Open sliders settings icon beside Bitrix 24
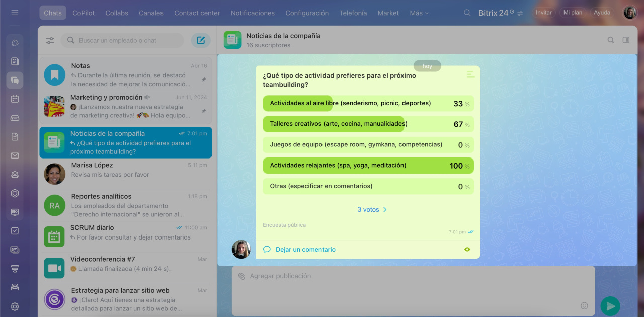 coord(520,13)
